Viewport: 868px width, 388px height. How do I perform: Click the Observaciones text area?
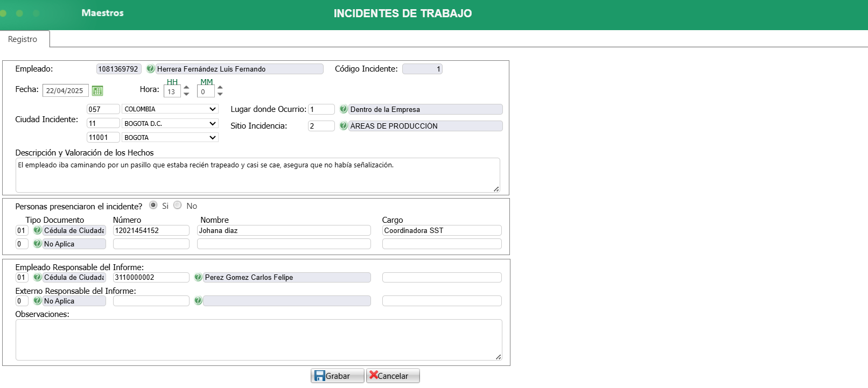click(x=259, y=340)
